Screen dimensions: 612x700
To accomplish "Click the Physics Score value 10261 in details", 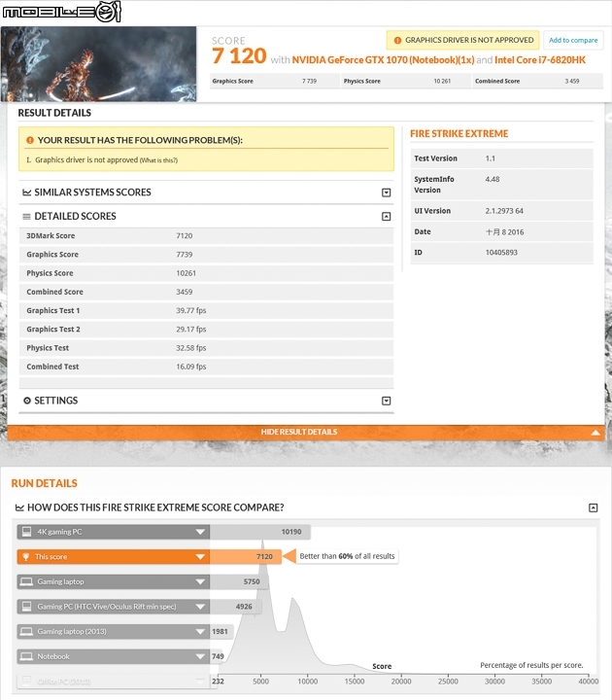I will (186, 273).
